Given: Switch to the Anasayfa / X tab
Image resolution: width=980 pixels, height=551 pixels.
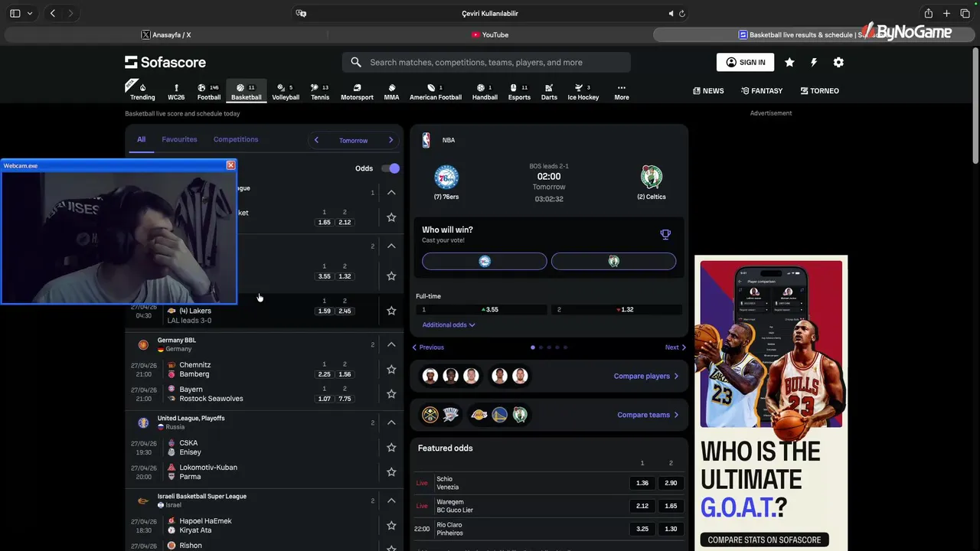Looking at the screenshot, I should pyautogui.click(x=166, y=34).
